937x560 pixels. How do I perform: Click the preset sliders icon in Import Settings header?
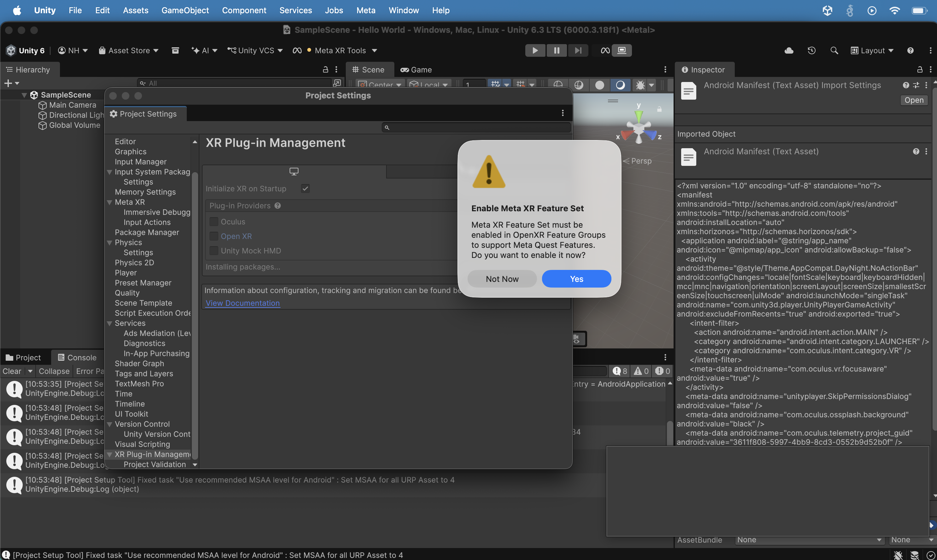click(x=916, y=85)
